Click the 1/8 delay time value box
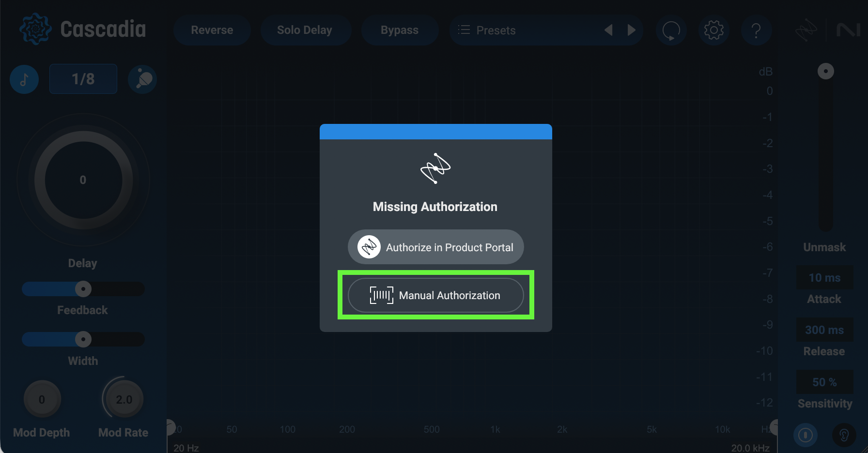The image size is (868, 453). 83,79
